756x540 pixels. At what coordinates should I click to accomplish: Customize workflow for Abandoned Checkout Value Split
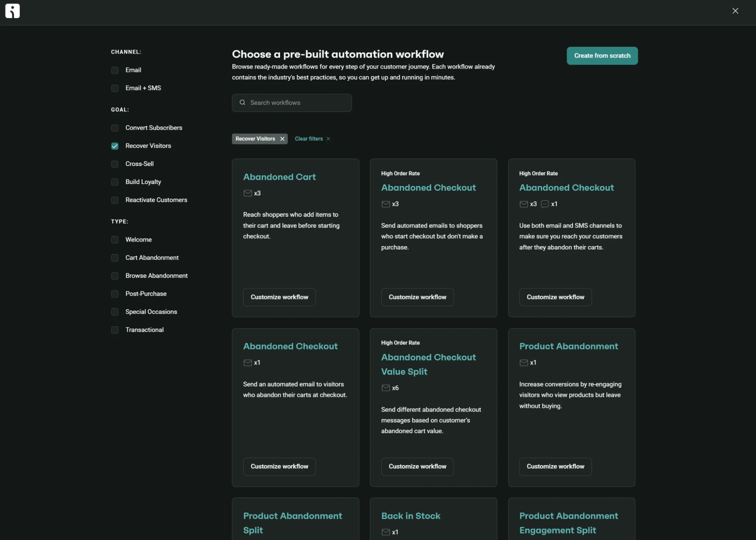click(x=418, y=466)
